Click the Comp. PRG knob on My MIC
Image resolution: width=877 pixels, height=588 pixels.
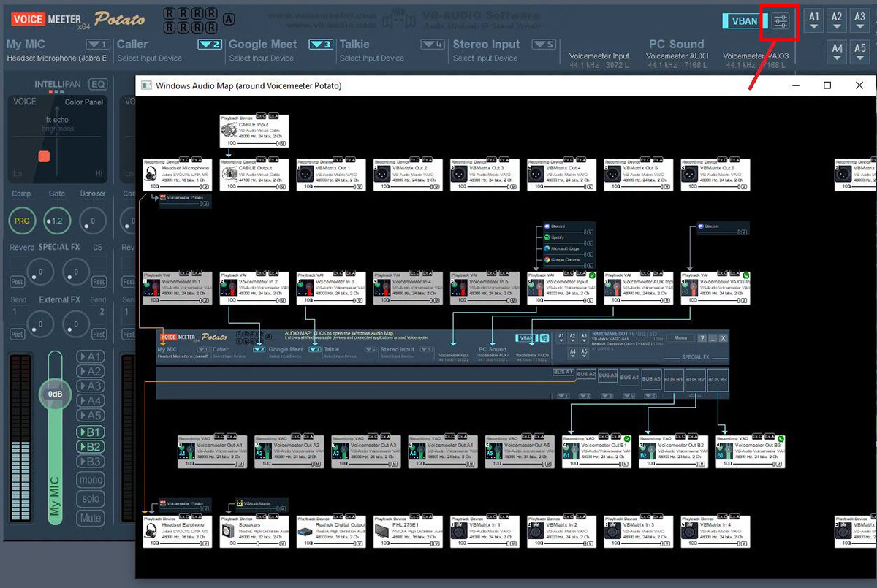(23, 220)
